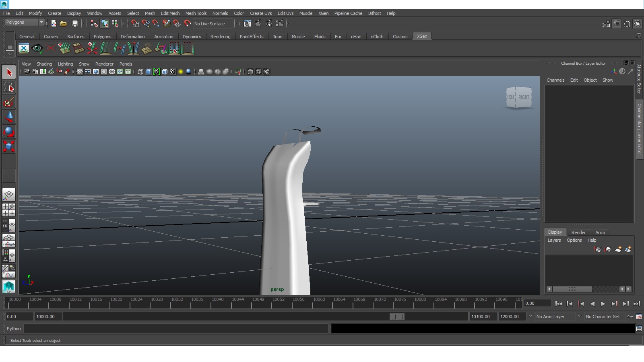Select the Lasso tool in the toolbox

pyautogui.click(x=9, y=87)
